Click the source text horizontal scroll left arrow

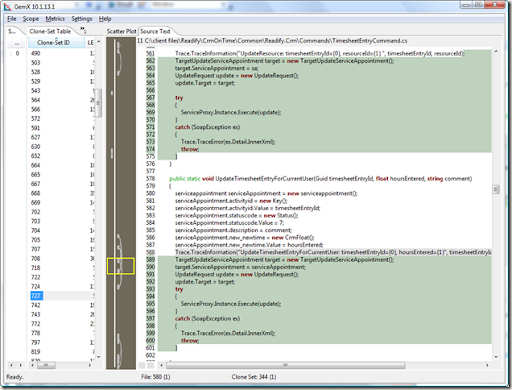pyautogui.click(x=162, y=365)
